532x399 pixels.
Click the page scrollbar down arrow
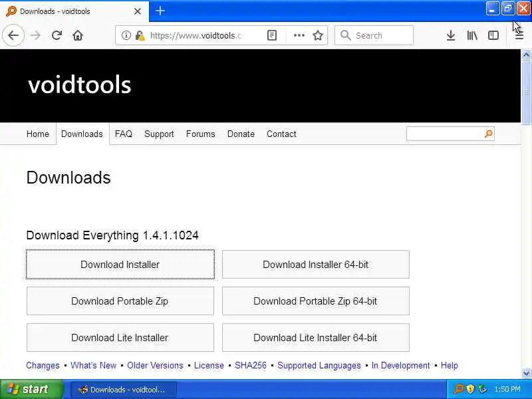[526, 374]
